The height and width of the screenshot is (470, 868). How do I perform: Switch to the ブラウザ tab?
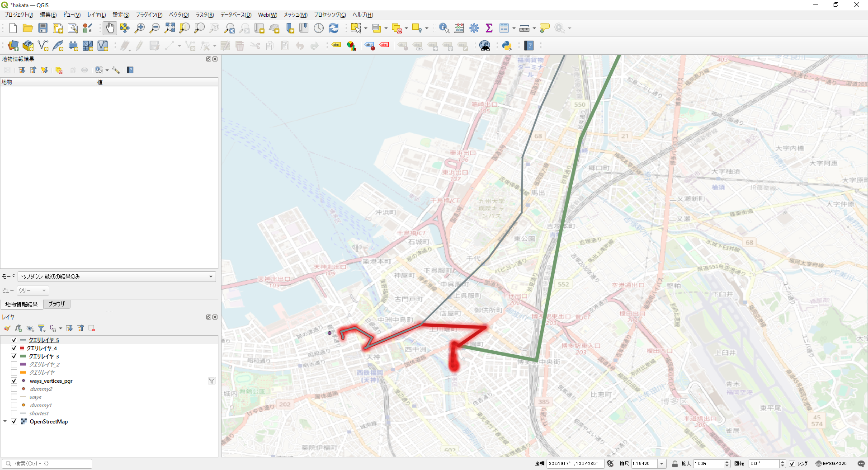(x=57, y=304)
